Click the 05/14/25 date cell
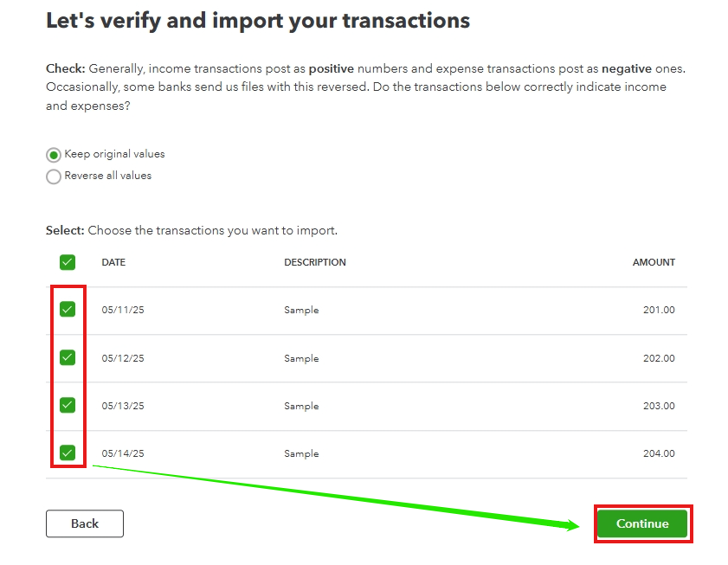 pos(123,453)
